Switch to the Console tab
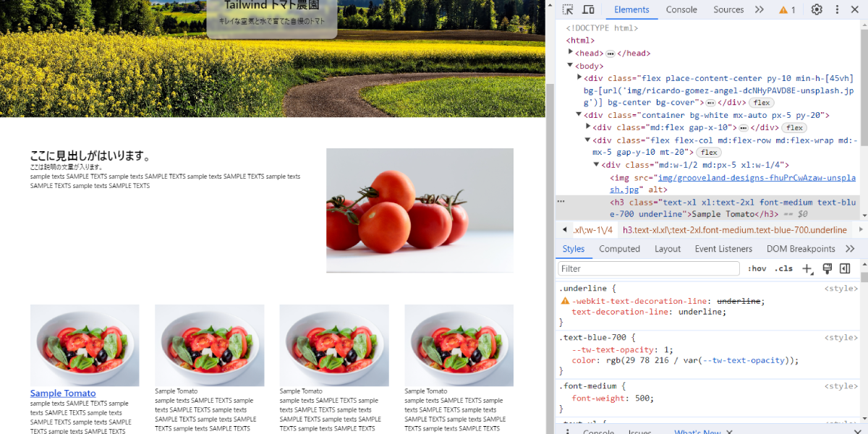 pyautogui.click(x=681, y=9)
